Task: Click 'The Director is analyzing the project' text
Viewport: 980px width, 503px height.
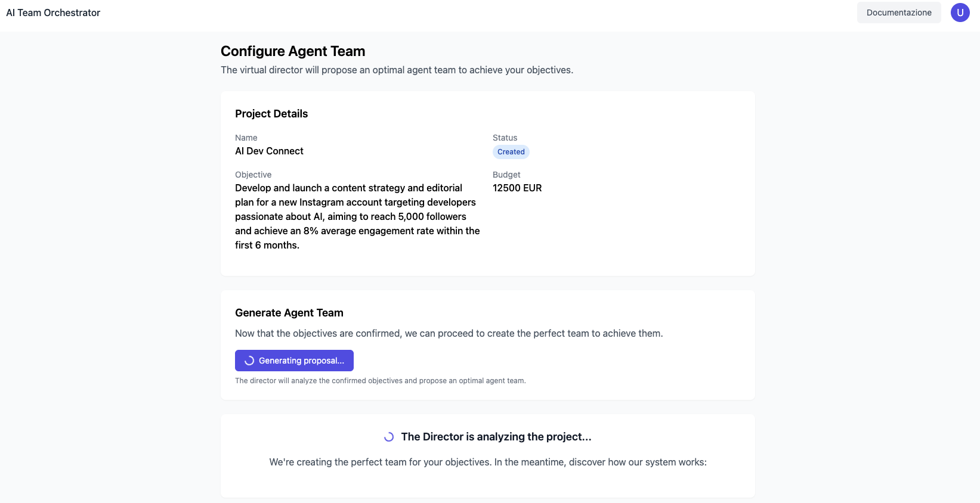Action: [496, 437]
